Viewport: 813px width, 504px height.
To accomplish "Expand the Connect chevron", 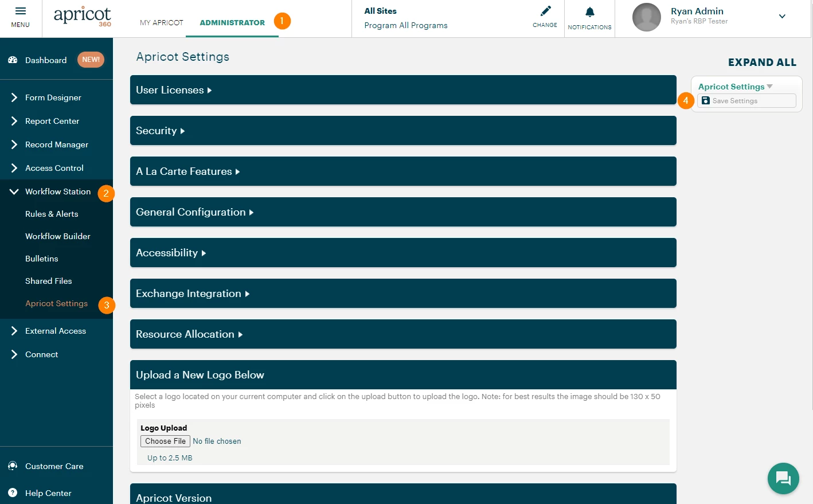I will 14,354.
